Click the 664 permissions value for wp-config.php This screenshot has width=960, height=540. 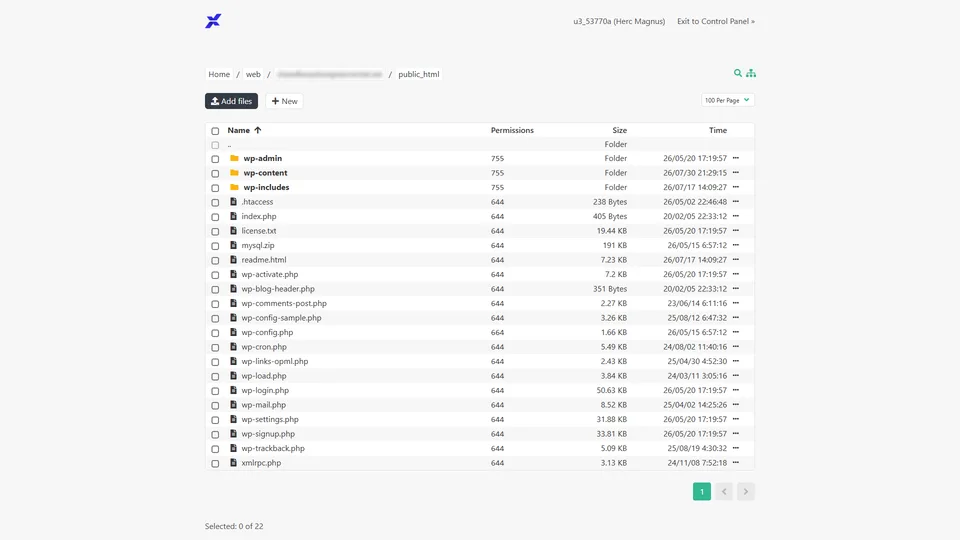coord(497,332)
